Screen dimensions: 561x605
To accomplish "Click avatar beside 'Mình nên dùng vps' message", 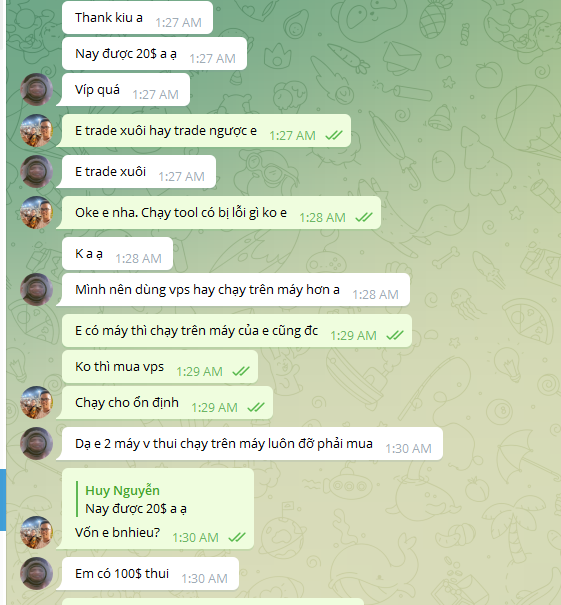I will [x=36, y=290].
